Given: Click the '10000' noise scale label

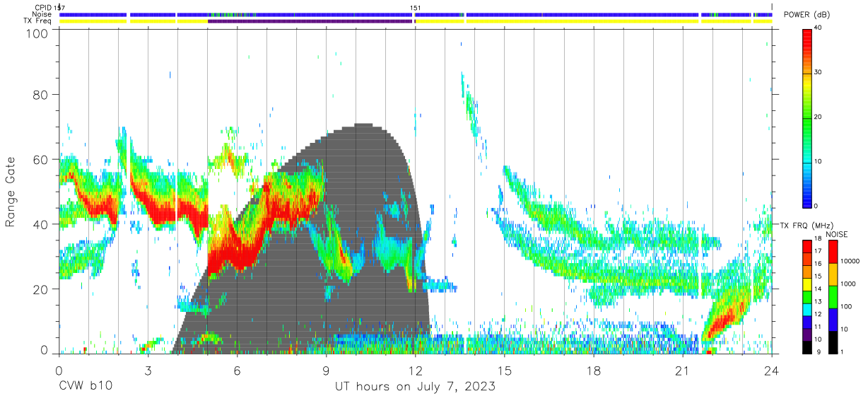Looking at the screenshot, I should click(x=850, y=261).
